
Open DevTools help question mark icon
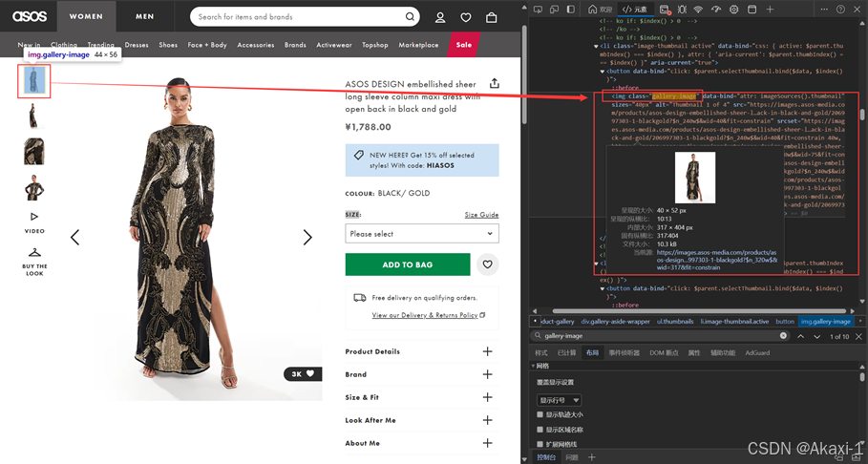coord(840,10)
